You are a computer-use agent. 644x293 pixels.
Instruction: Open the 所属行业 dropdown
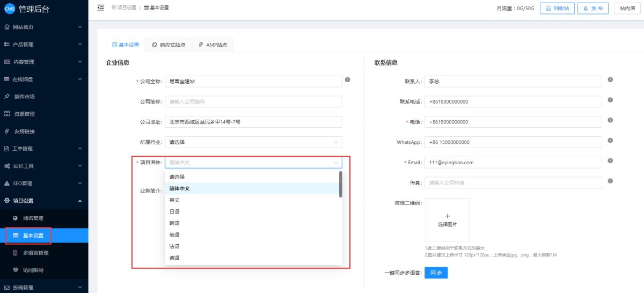pos(253,142)
